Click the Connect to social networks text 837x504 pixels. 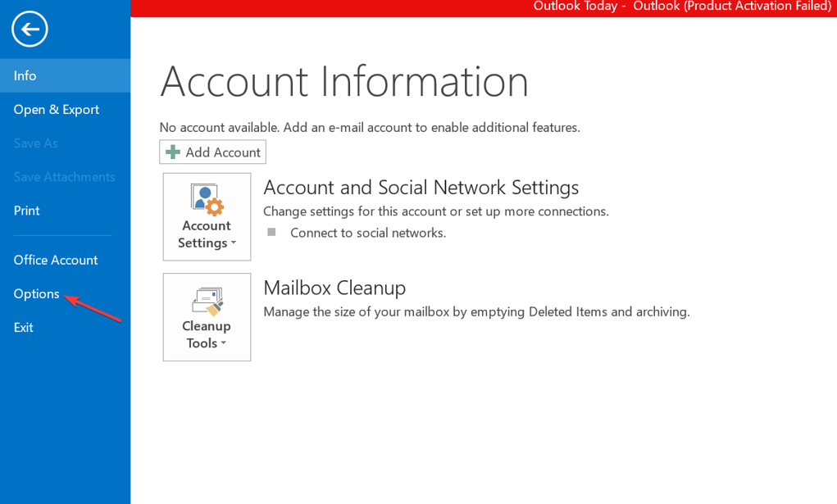coord(368,233)
